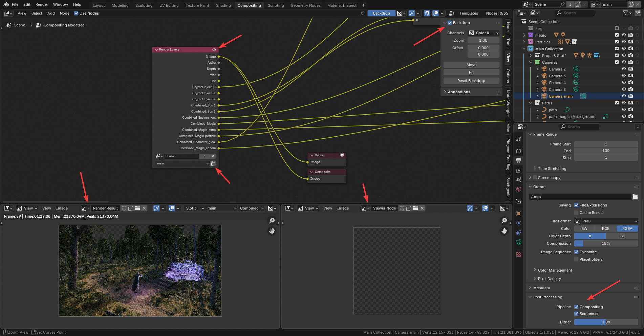Click render icon next to main layer

pyautogui.click(x=213, y=163)
